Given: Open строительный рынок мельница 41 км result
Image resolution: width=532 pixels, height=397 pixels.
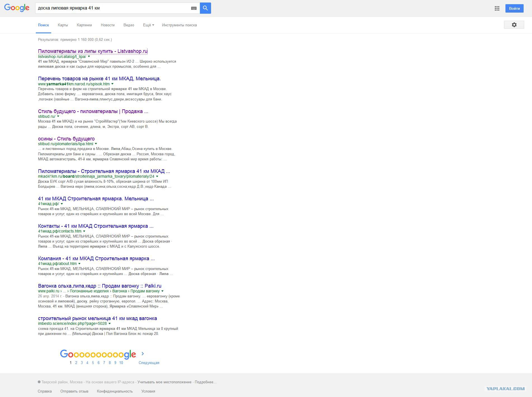Looking at the screenshot, I should pos(98,318).
